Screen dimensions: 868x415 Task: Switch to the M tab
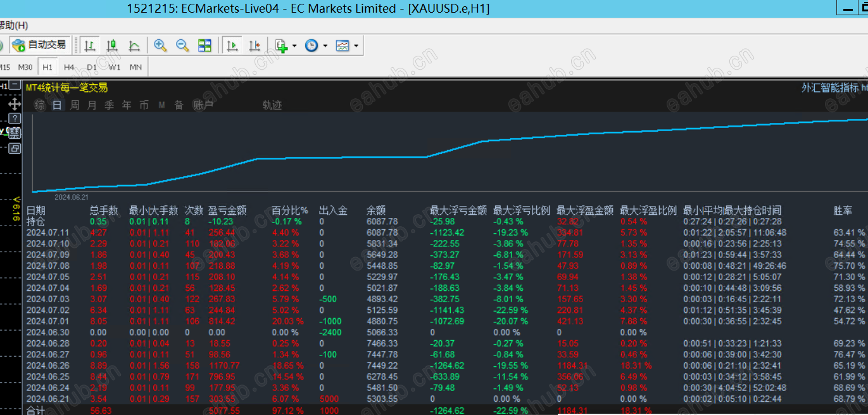click(x=161, y=105)
